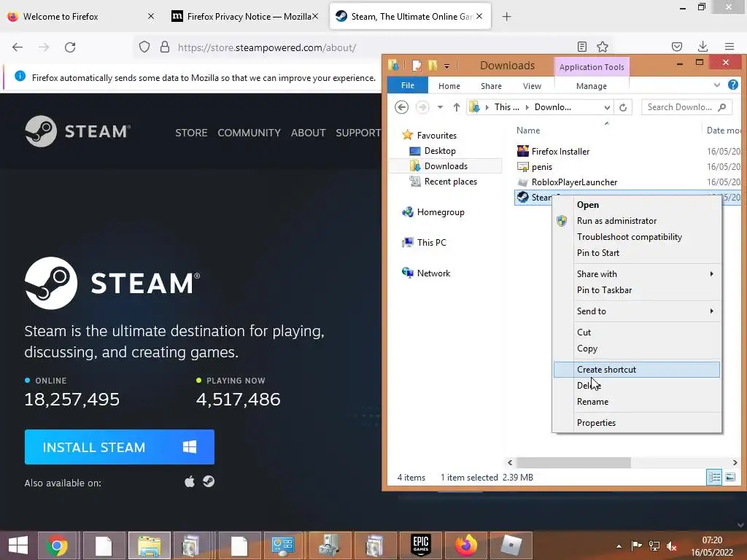Screen dimensions: 747x560
Task: Open Firefox tracking protection shield icon
Action: [144, 47]
